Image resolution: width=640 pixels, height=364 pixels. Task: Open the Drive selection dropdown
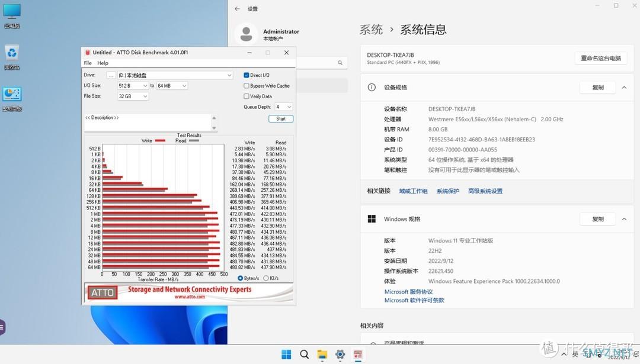pyautogui.click(x=175, y=75)
